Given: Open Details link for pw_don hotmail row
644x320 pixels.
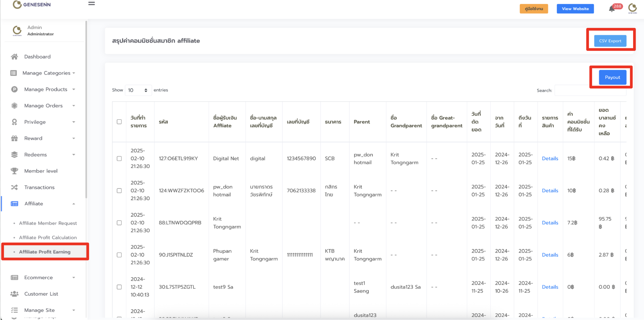Looking at the screenshot, I should (x=550, y=191).
